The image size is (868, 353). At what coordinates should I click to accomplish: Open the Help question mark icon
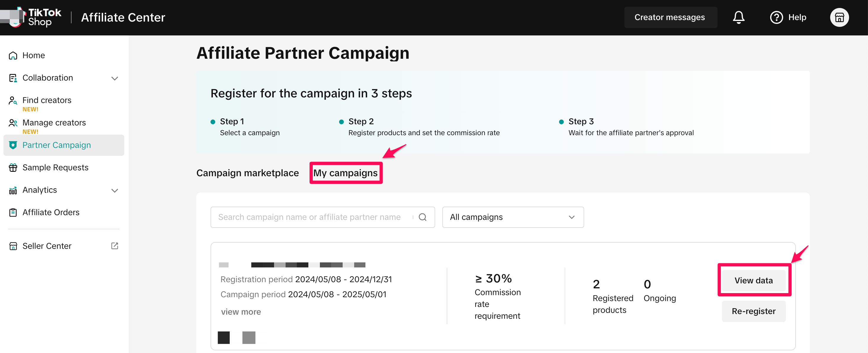[x=776, y=17]
